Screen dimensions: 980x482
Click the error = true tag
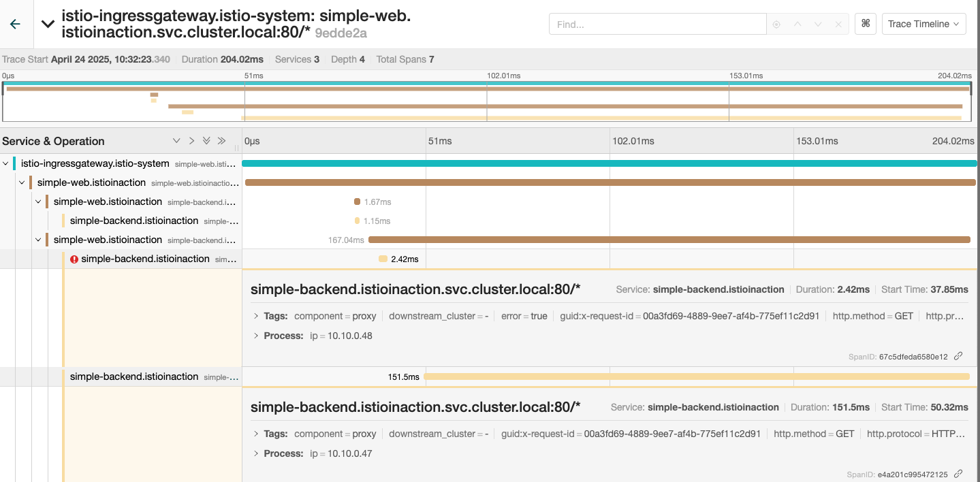click(x=524, y=316)
